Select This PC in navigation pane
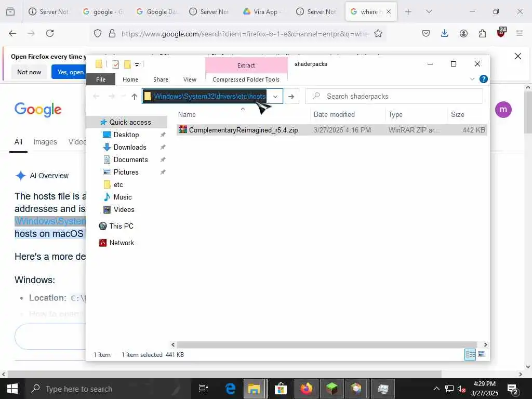The image size is (532, 399). pyautogui.click(x=121, y=226)
